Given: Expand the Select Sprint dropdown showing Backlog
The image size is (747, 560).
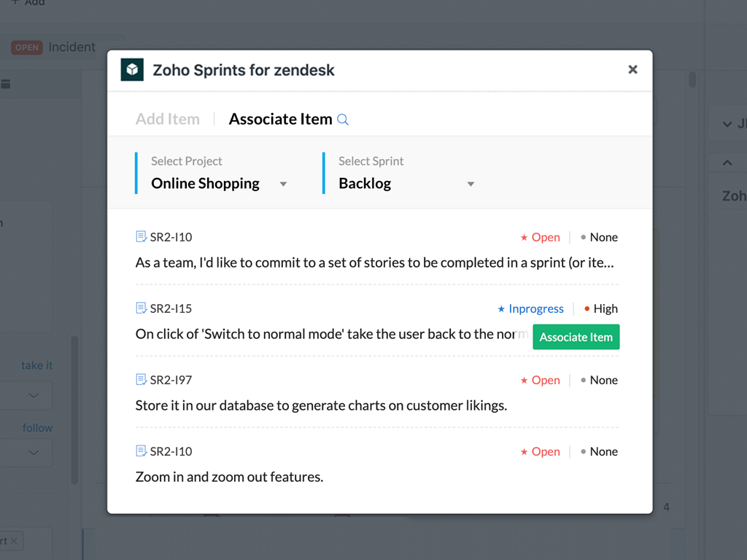Looking at the screenshot, I should click(406, 183).
